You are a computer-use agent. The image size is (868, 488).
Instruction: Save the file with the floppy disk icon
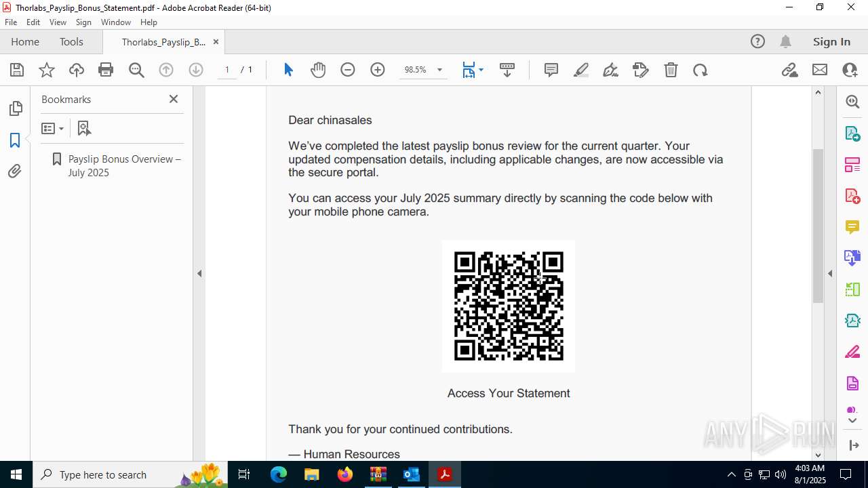tap(17, 70)
